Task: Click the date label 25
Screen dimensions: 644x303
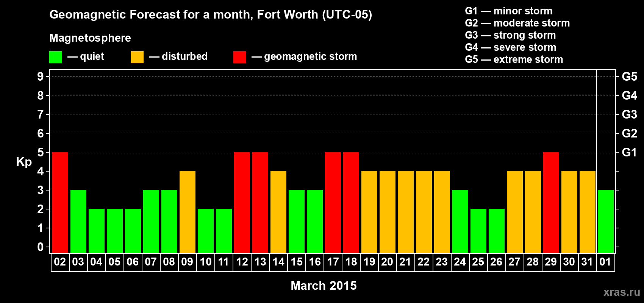Action: pos(478,262)
